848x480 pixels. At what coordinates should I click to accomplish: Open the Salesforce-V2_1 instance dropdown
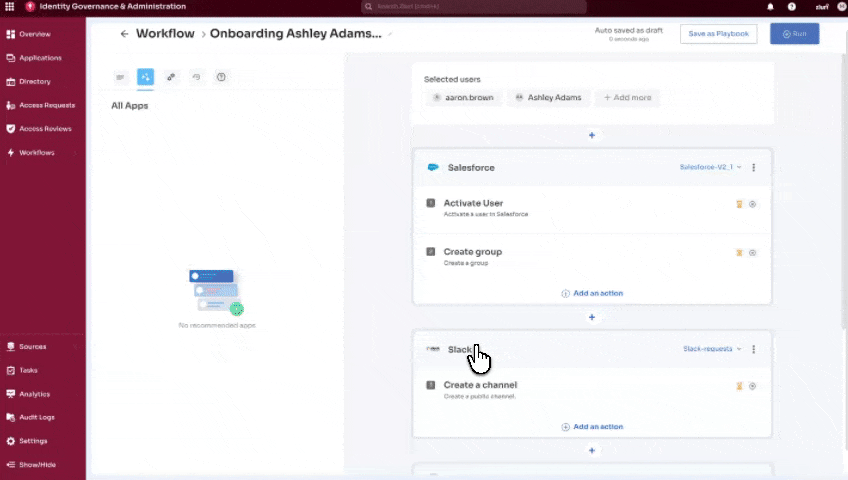point(710,167)
